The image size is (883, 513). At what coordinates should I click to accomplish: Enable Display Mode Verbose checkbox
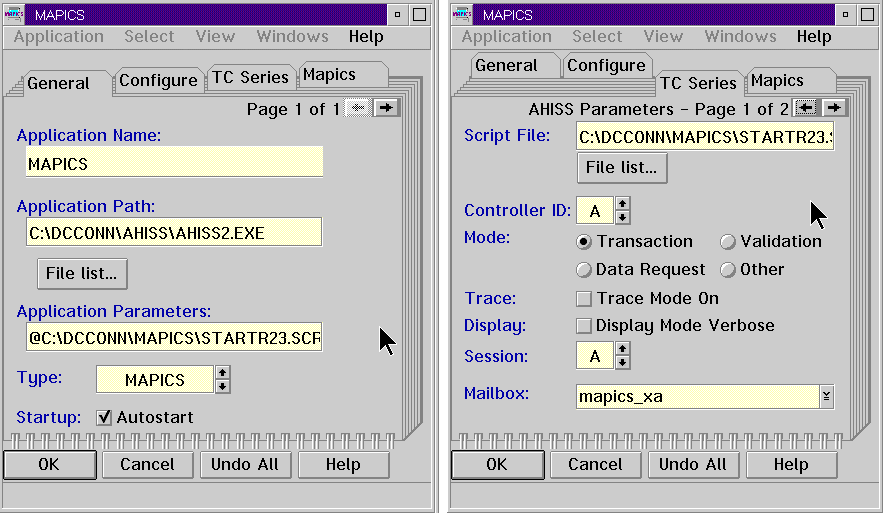584,325
